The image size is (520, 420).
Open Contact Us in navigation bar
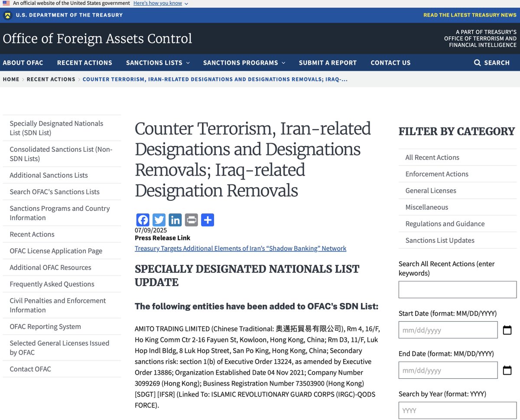[390, 63]
